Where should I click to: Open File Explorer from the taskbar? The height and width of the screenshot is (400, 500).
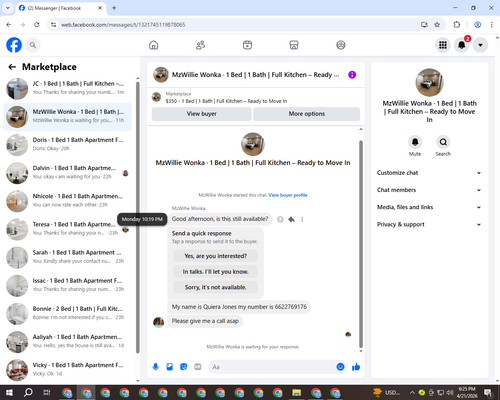(296, 393)
